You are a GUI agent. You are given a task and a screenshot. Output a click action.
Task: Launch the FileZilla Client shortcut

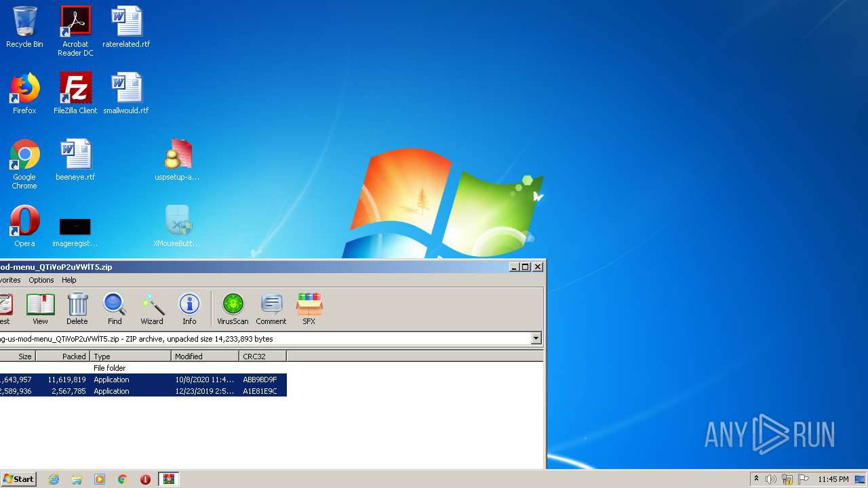click(75, 94)
